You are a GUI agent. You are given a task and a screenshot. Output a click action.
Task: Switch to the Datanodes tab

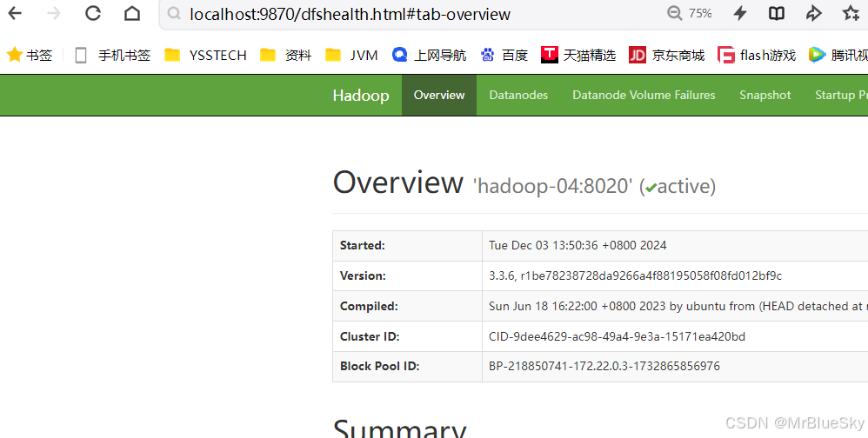pyautogui.click(x=518, y=95)
